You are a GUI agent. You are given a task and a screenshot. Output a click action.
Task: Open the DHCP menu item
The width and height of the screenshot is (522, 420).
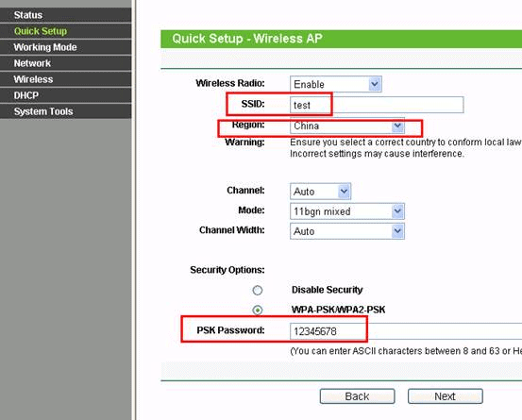(x=65, y=95)
